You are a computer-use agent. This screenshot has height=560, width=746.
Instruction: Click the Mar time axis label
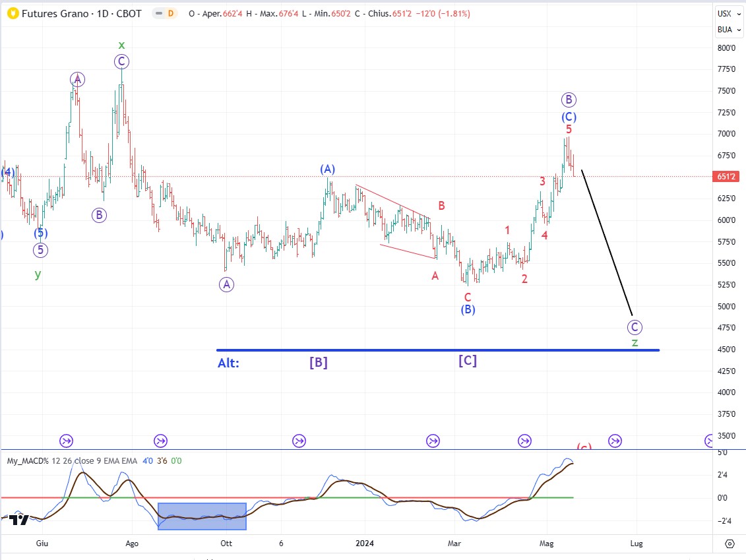pyautogui.click(x=454, y=544)
